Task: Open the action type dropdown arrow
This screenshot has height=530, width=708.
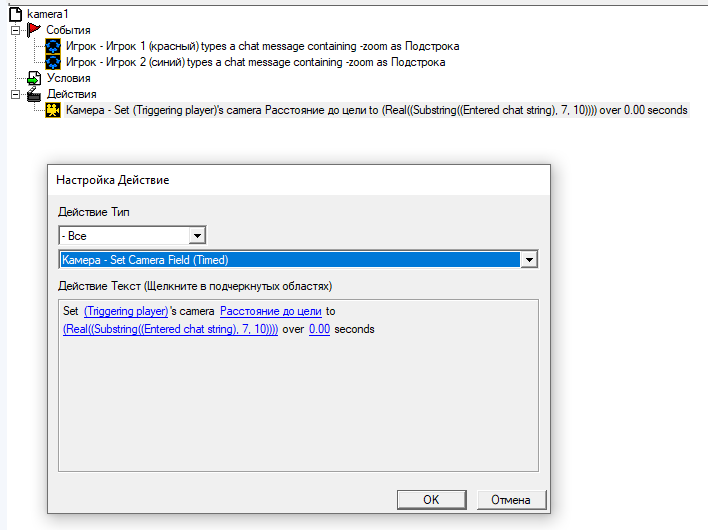Action: point(529,260)
